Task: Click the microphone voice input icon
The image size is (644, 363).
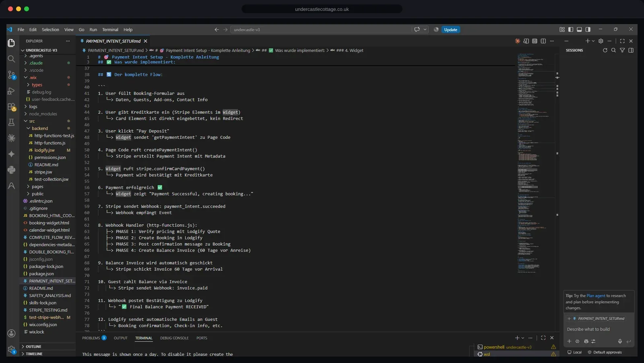Action: 620,341
